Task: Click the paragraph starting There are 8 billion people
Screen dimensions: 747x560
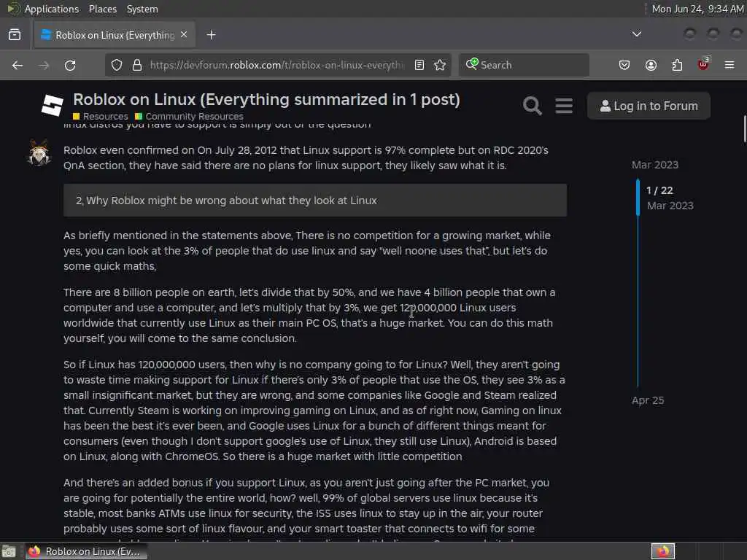Action: 309,315
